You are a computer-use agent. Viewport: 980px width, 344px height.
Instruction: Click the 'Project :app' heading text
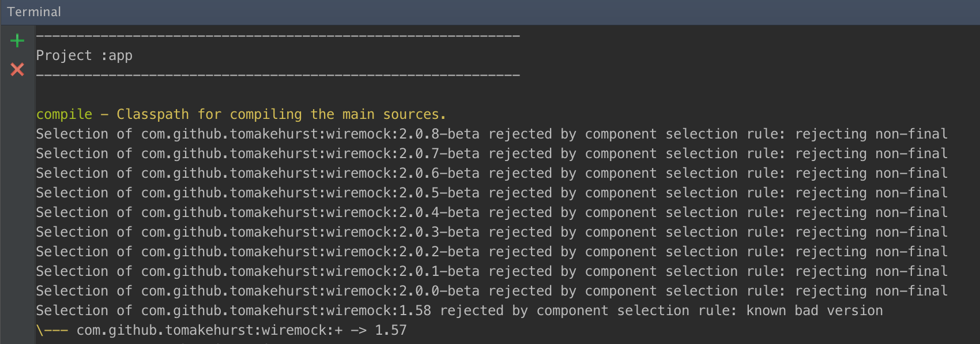[x=84, y=55]
